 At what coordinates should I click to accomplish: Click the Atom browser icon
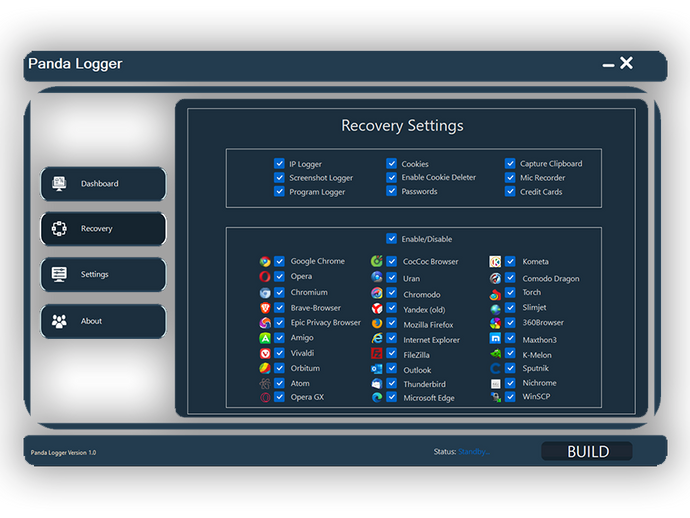tap(265, 383)
